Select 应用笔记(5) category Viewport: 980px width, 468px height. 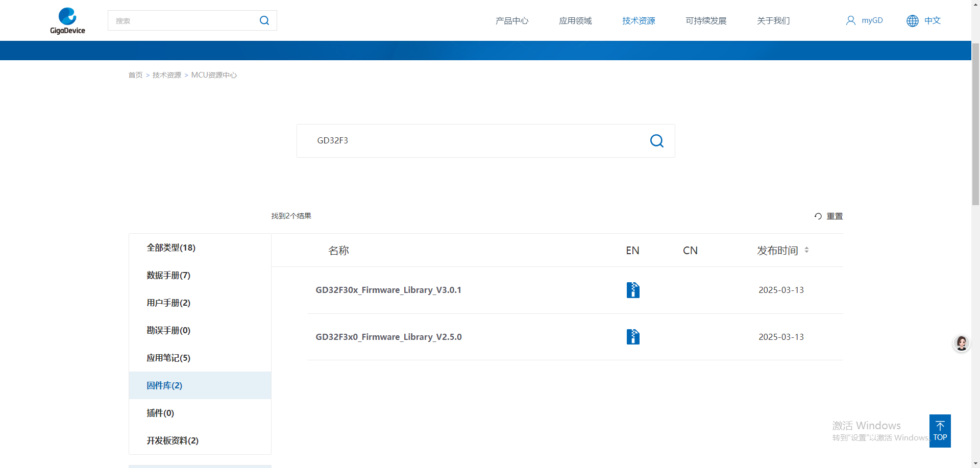[200, 358]
